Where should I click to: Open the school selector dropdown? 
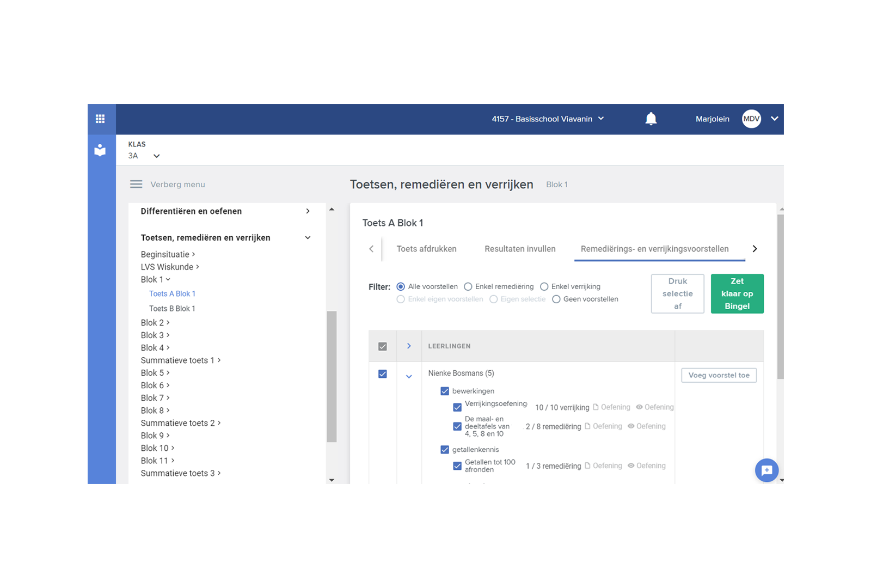pos(548,119)
